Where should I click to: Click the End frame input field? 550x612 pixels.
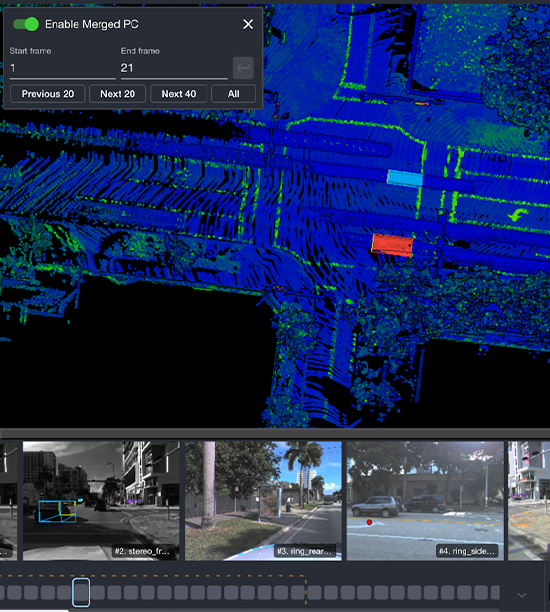(x=174, y=68)
